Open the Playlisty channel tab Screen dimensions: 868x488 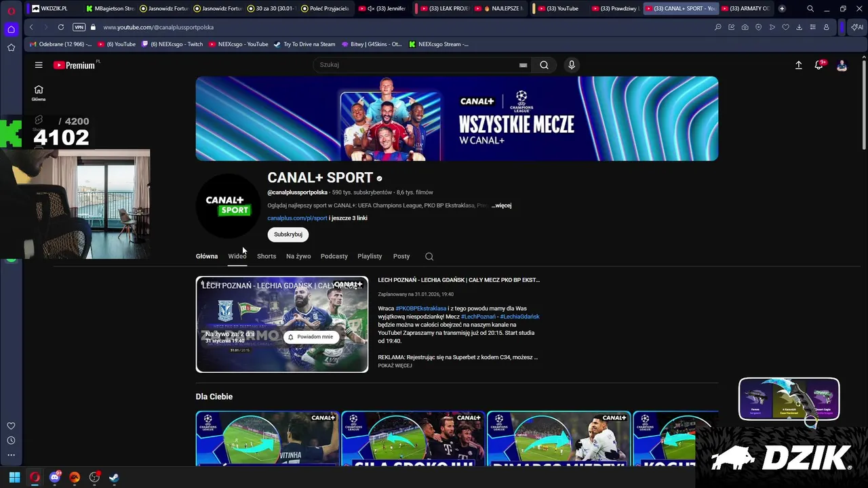[x=370, y=256]
